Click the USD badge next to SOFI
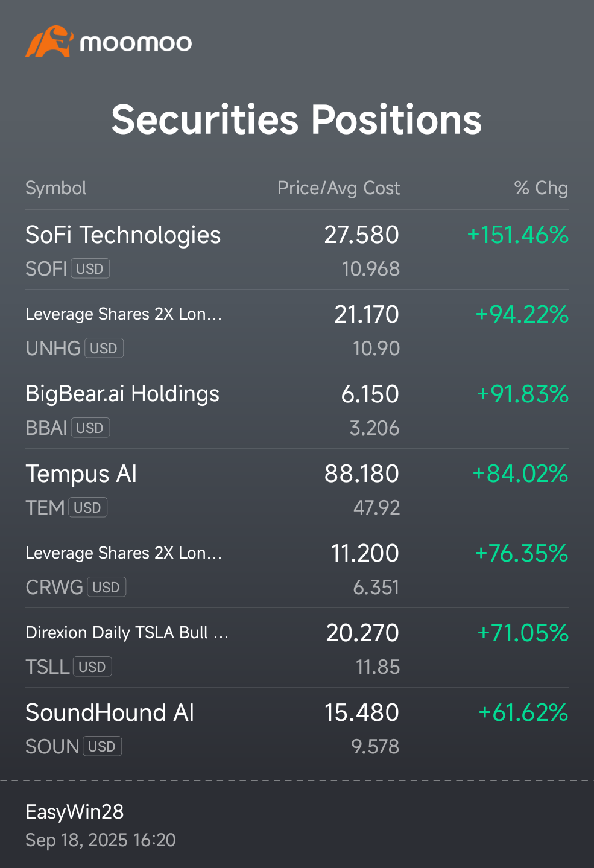This screenshot has width=594, height=868. click(x=90, y=268)
